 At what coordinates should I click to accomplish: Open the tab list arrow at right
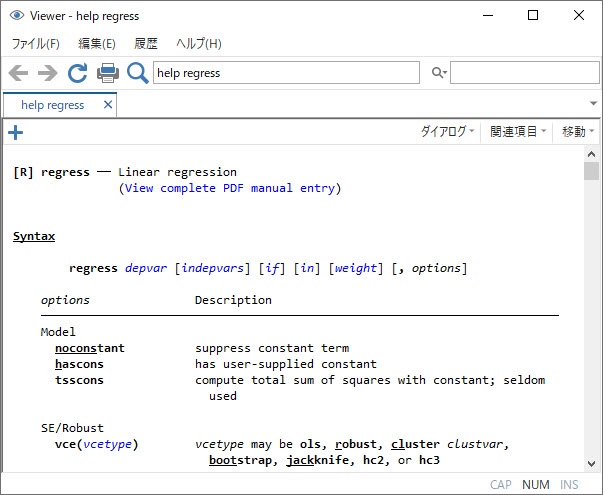[593, 103]
